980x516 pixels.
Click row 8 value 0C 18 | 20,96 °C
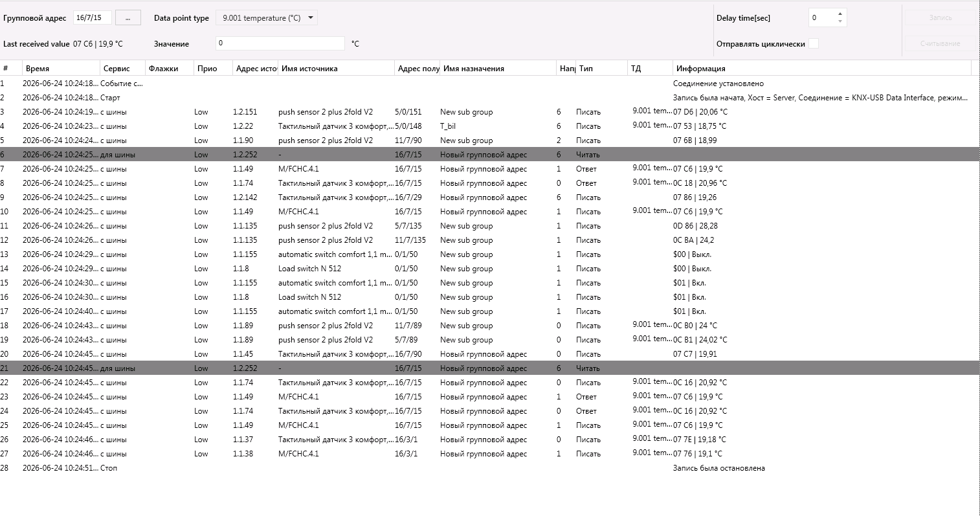(700, 183)
